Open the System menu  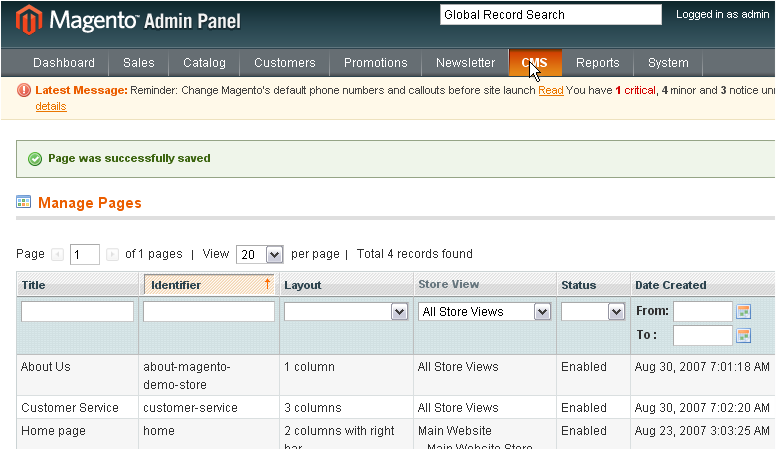(667, 63)
